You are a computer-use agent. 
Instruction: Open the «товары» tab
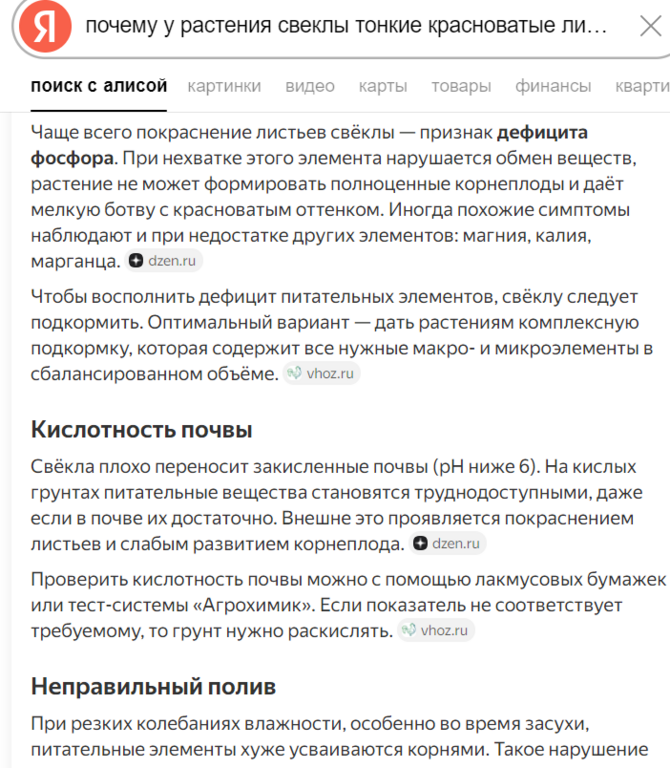pyautogui.click(x=461, y=86)
